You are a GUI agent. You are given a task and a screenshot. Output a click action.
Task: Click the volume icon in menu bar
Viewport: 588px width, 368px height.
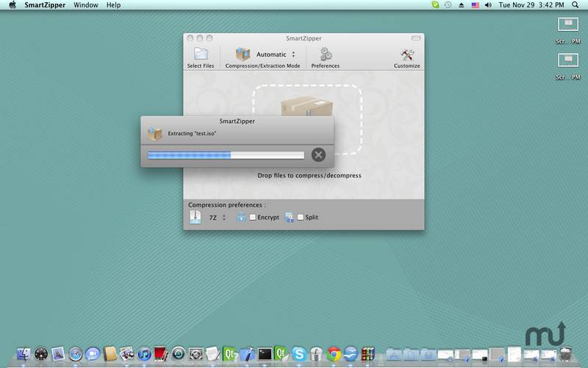pos(488,5)
